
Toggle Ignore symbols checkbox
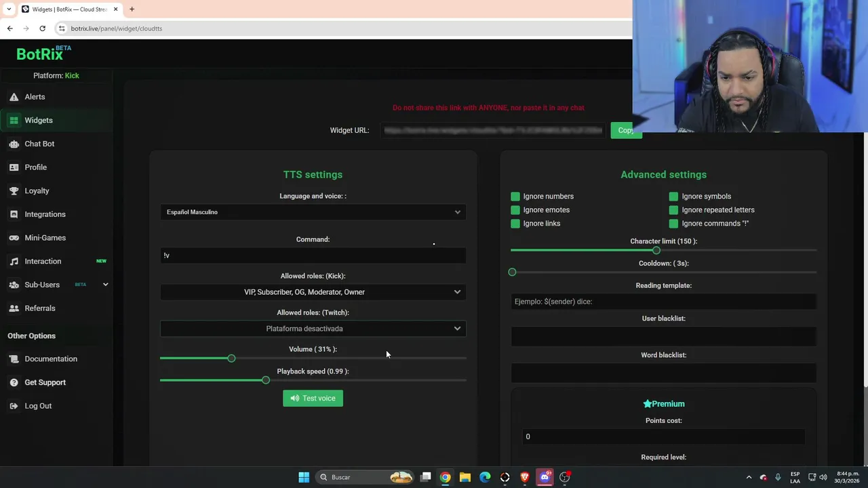click(673, 197)
